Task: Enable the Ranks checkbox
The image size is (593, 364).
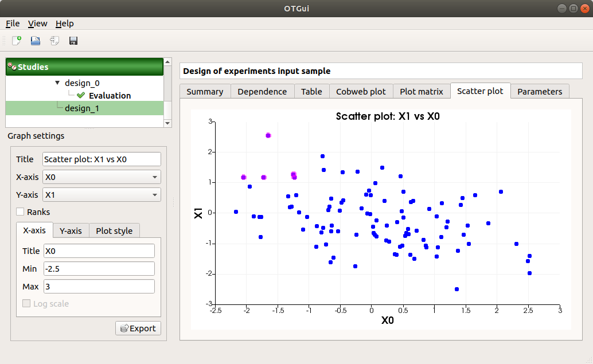Action: click(x=21, y=212)
